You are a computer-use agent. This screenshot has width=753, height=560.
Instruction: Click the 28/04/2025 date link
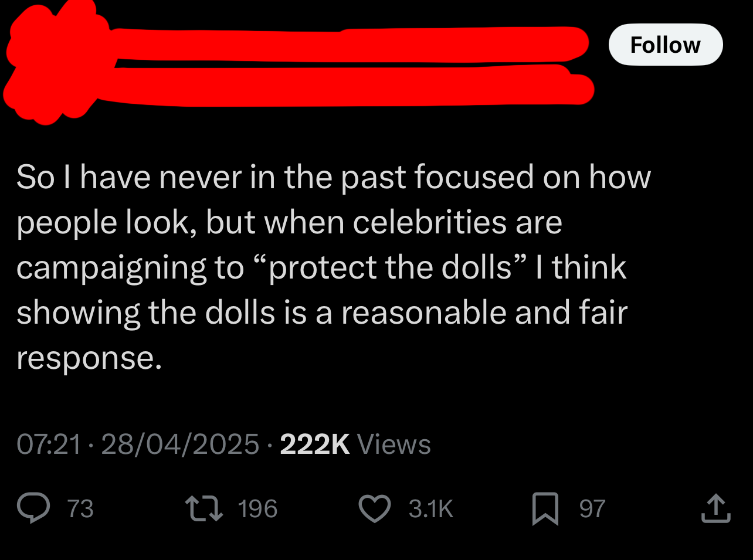(x=180, y=444)
